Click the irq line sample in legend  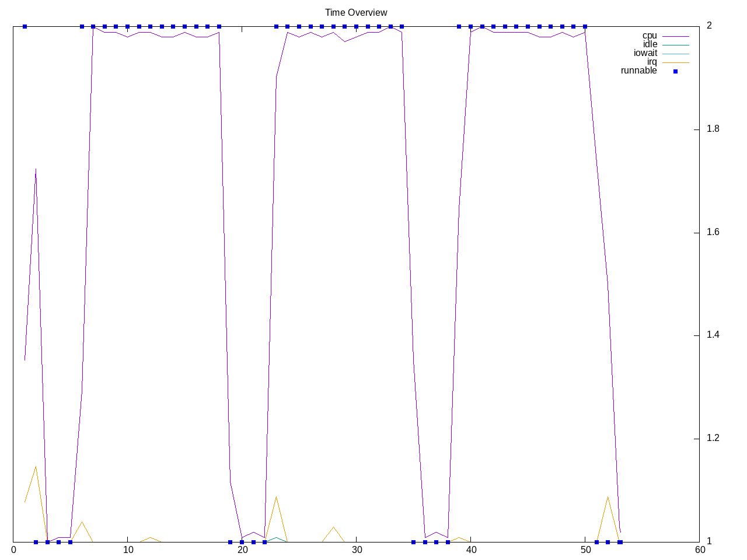(675, 62)
